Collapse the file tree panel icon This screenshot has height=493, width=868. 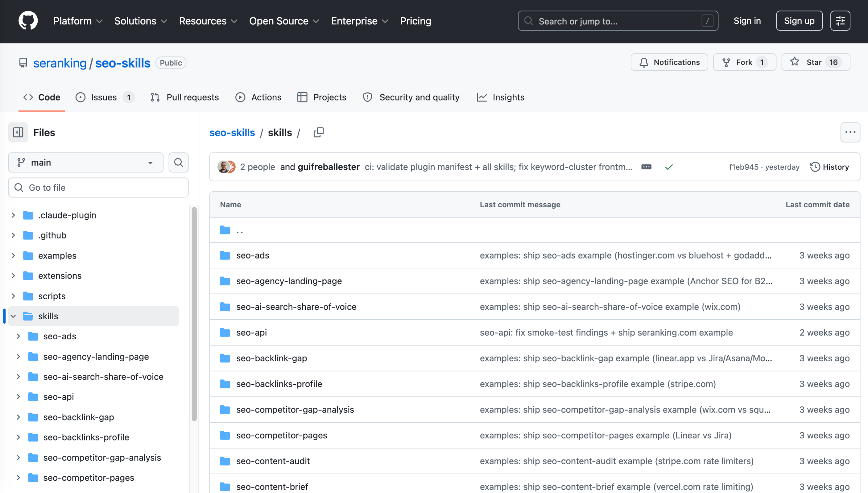[18, 132]
